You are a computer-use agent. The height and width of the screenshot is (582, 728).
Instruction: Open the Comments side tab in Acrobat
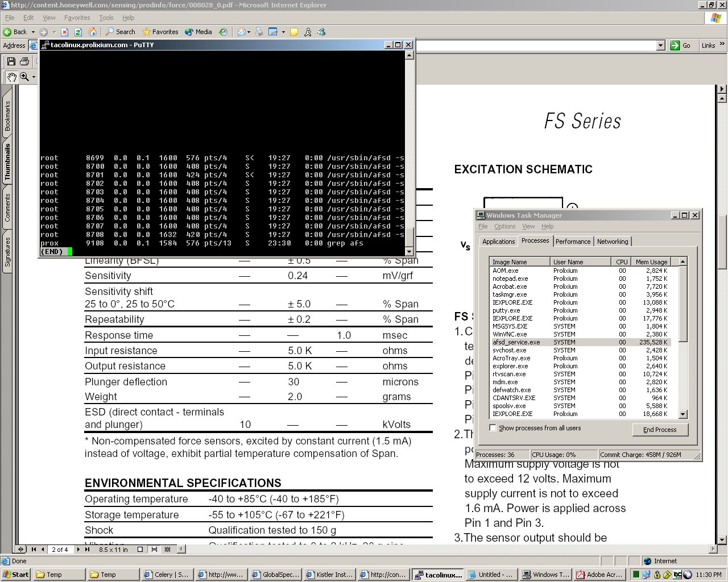(x=7, y=207)
